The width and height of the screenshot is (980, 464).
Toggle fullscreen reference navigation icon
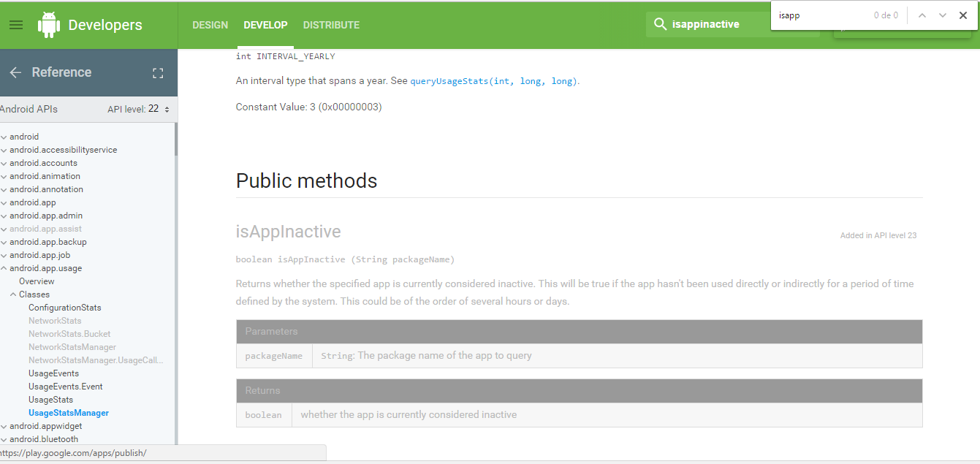point(158,73)
